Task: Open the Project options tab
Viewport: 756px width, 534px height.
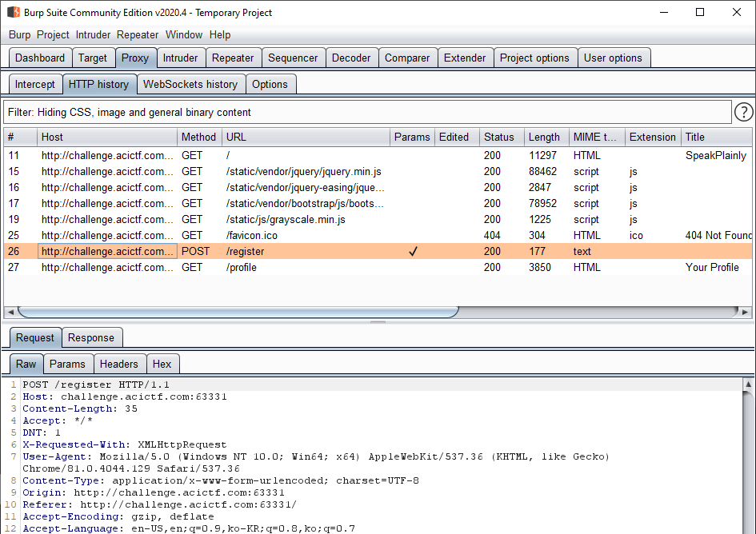Action: (x=534, y=58)
